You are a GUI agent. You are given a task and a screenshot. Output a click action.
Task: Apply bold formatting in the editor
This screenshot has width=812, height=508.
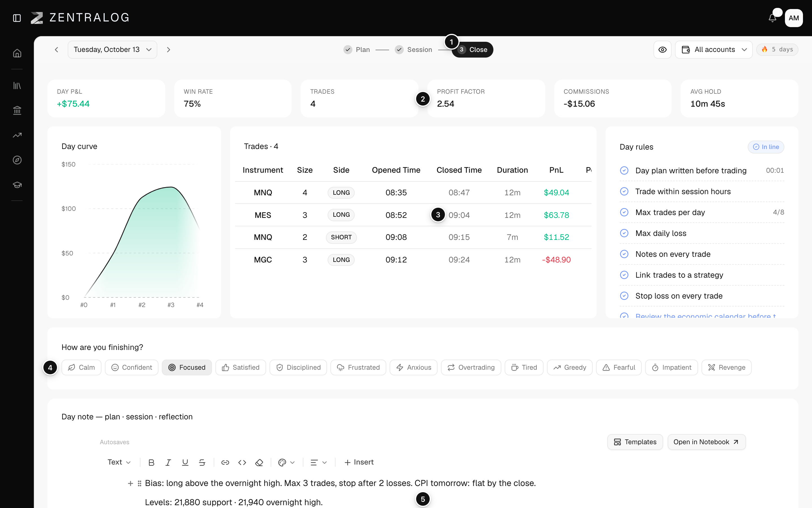(x=151, y=462)
